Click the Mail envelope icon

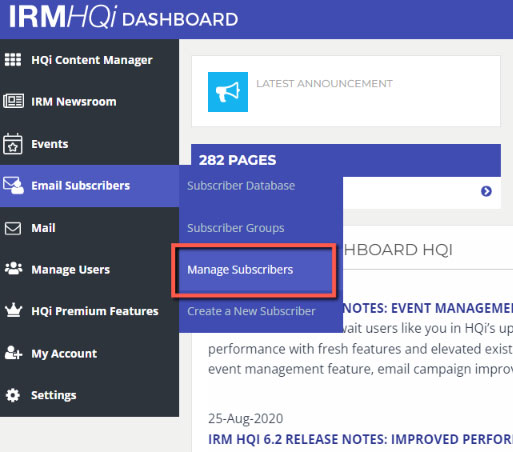point(13,228)
